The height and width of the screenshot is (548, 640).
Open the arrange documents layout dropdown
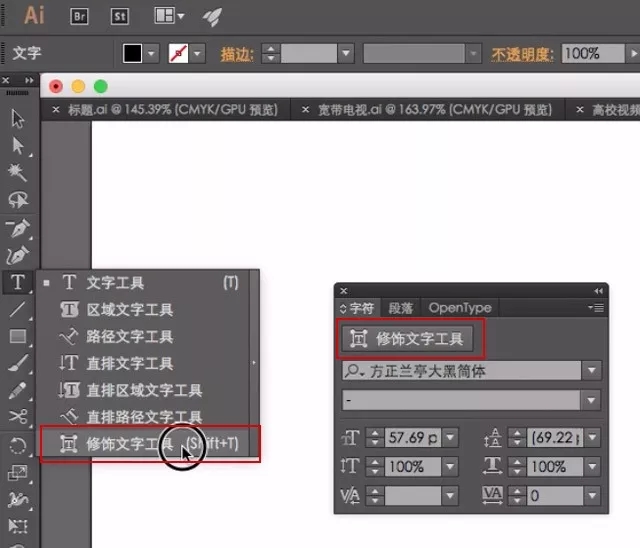click(x=169, y=16)
